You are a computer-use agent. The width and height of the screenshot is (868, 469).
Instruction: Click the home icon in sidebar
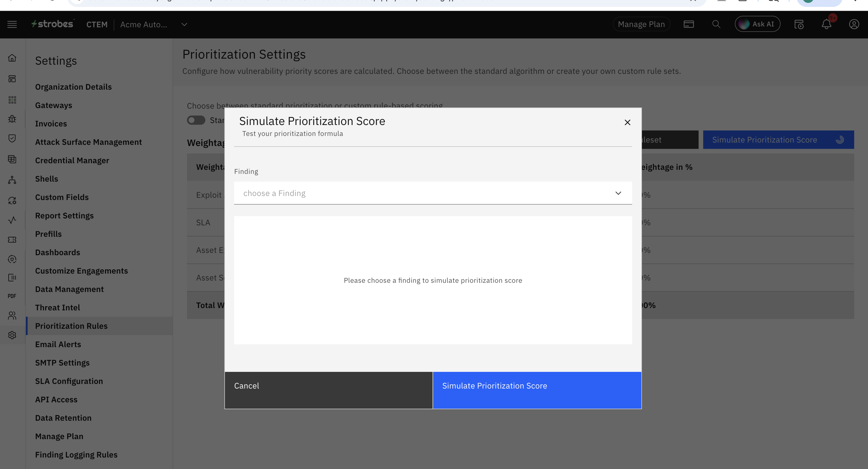click(x=12, y=58)
